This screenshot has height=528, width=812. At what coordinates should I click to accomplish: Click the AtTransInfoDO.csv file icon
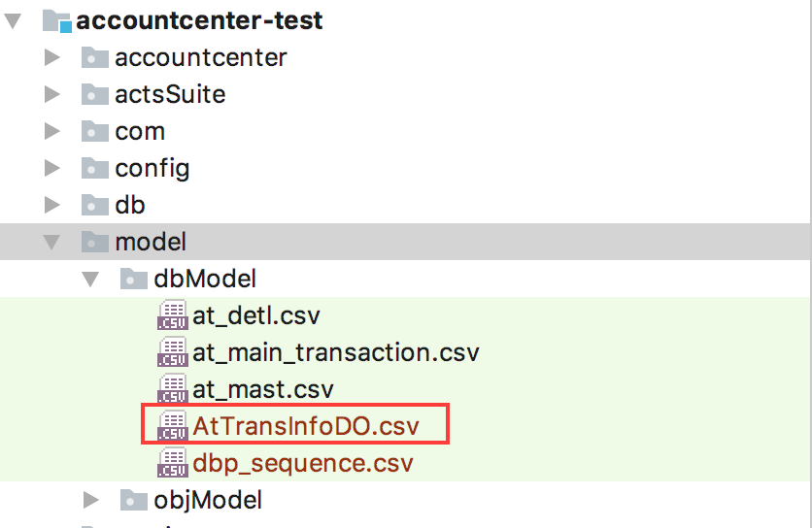click(173, 425)
